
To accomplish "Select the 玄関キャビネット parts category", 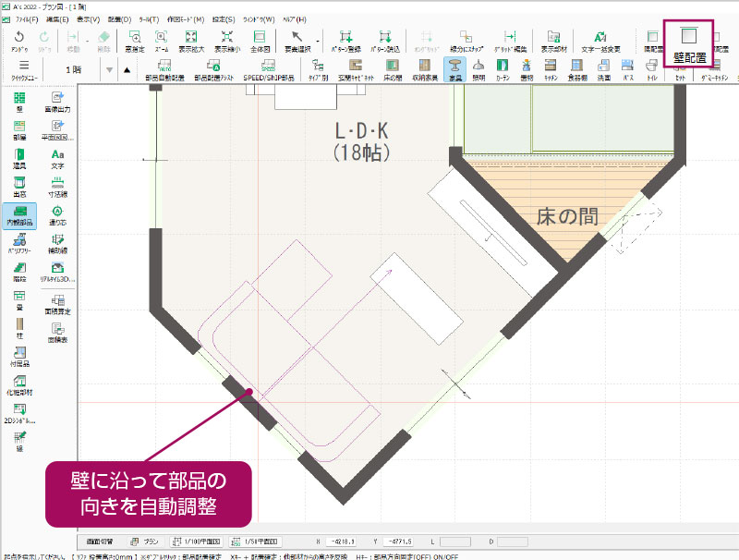I will [356, 69].
